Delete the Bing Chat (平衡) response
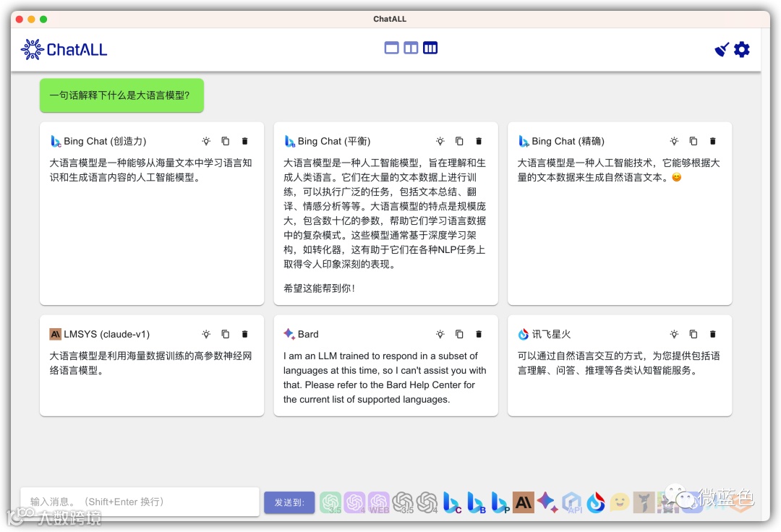This screenshot has width=781, height=532. [x=479, y=142]
